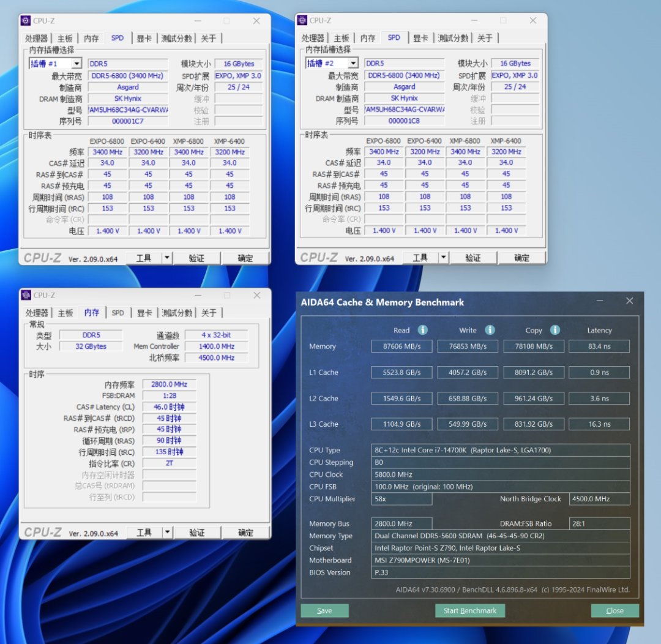The height and width of the screenshot is (644, 661).
Task: Select Memory Write value 76853 MB/s
Action: click(468, 346)
